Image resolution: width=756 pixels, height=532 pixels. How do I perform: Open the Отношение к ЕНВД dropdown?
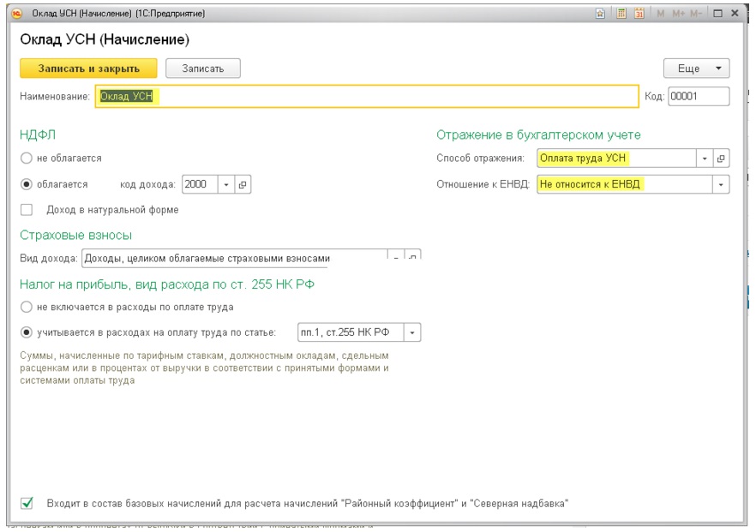(721, 184)
